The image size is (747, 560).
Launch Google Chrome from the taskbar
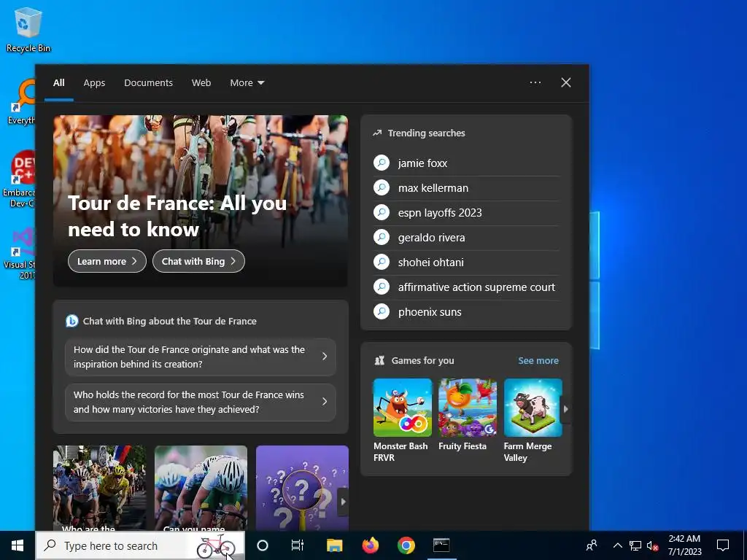406,545
